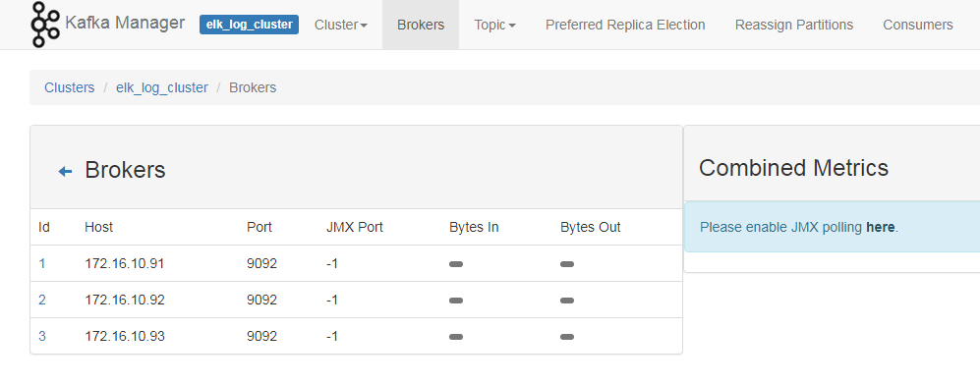
Task: Open broker Id 2 link
Action: [42, 300]
